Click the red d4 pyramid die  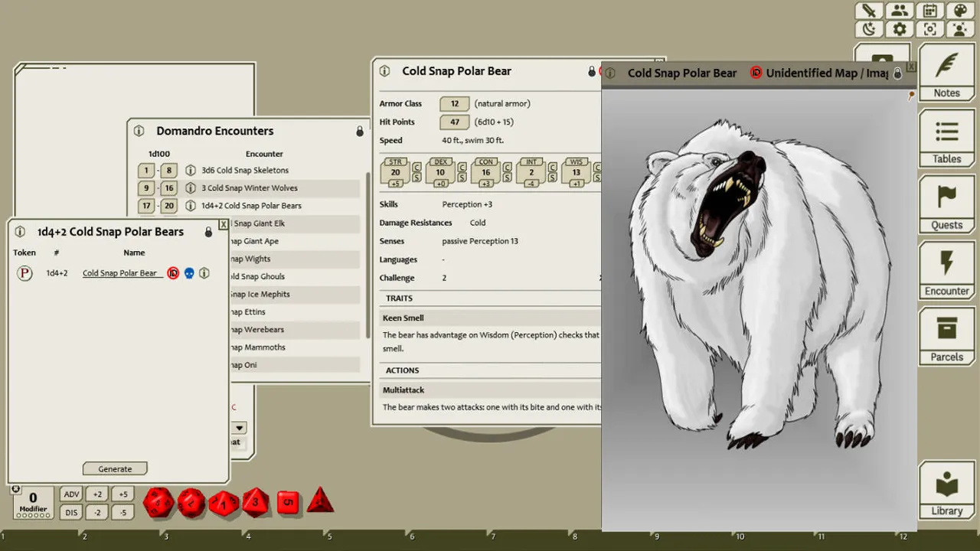(x=320, y=502)
